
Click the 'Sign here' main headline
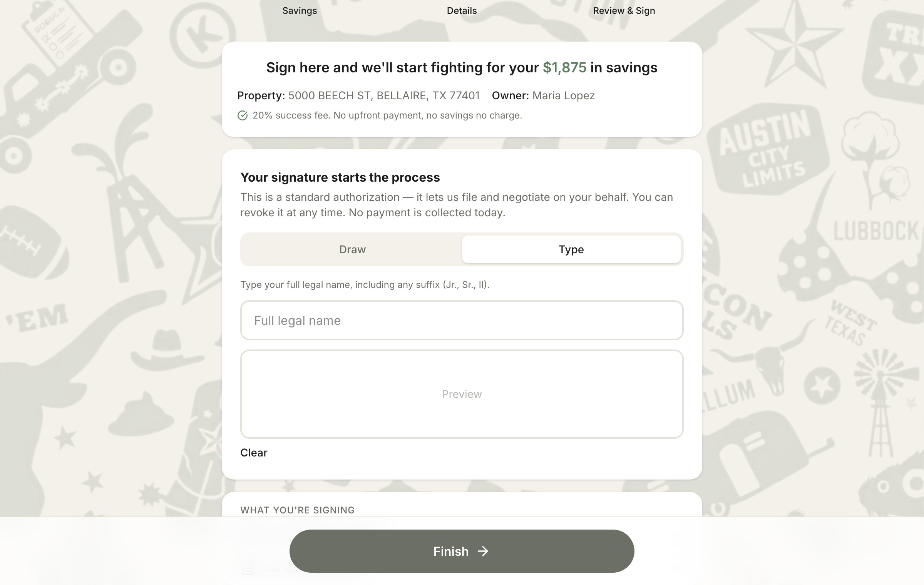462,67
